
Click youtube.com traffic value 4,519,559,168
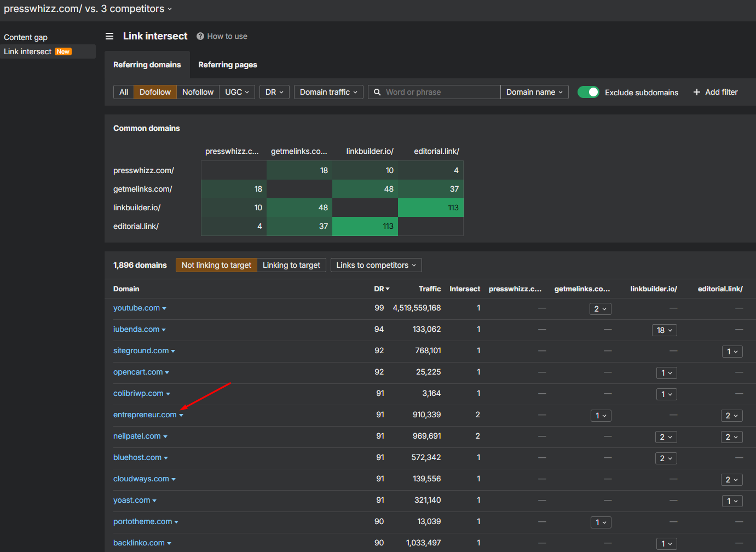click(x=417, y=308)
